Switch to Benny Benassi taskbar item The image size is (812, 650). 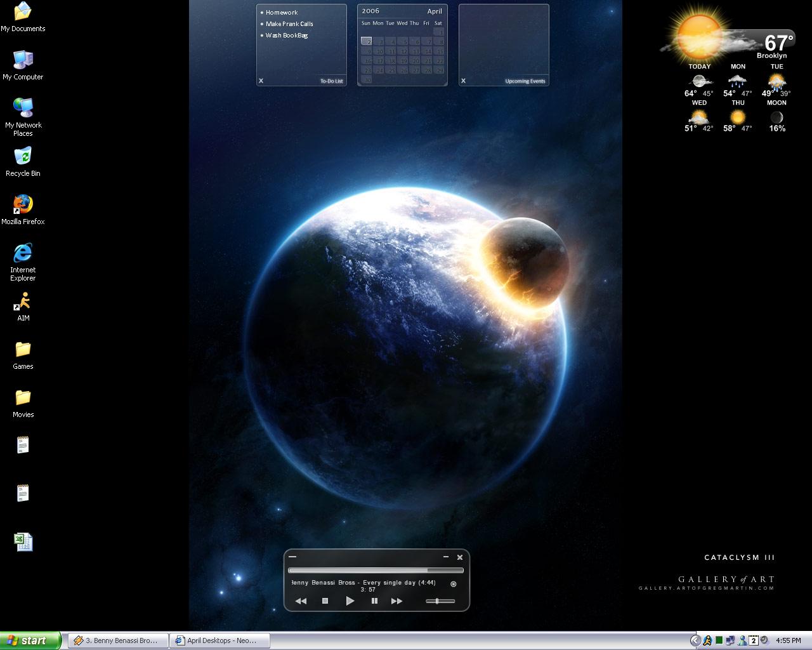pos(118,640)
